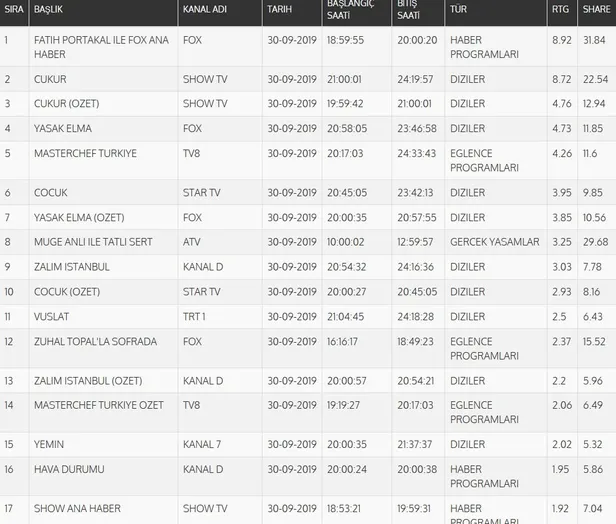The height and width of the screenshot is (524, 616).
Task: Sort by the RTG column header
Action: pos(561,9)
